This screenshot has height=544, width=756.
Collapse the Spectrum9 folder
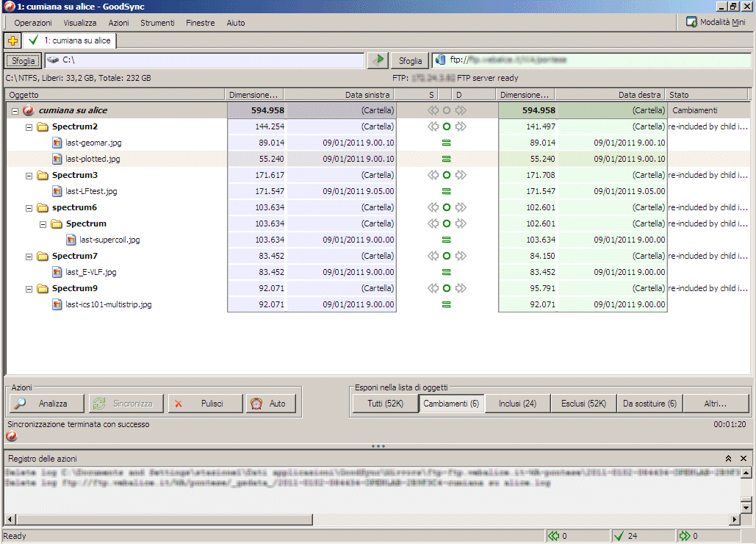[x=29, y=289]
